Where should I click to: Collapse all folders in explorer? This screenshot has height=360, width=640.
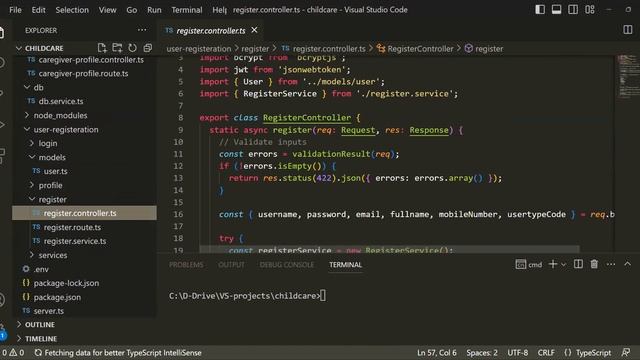click(147, 48)
